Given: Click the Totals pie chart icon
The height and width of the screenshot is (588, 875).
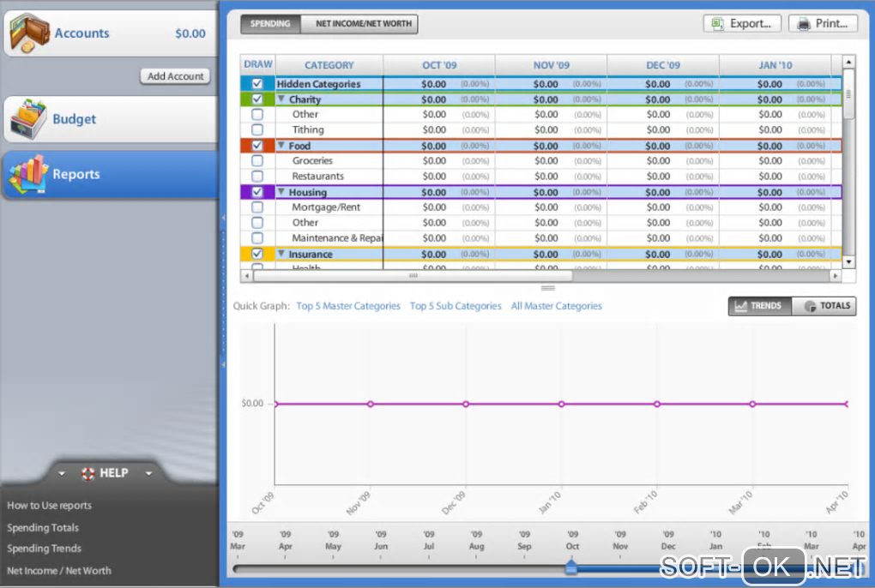Looking at the screenshot, I should [810, 306].
